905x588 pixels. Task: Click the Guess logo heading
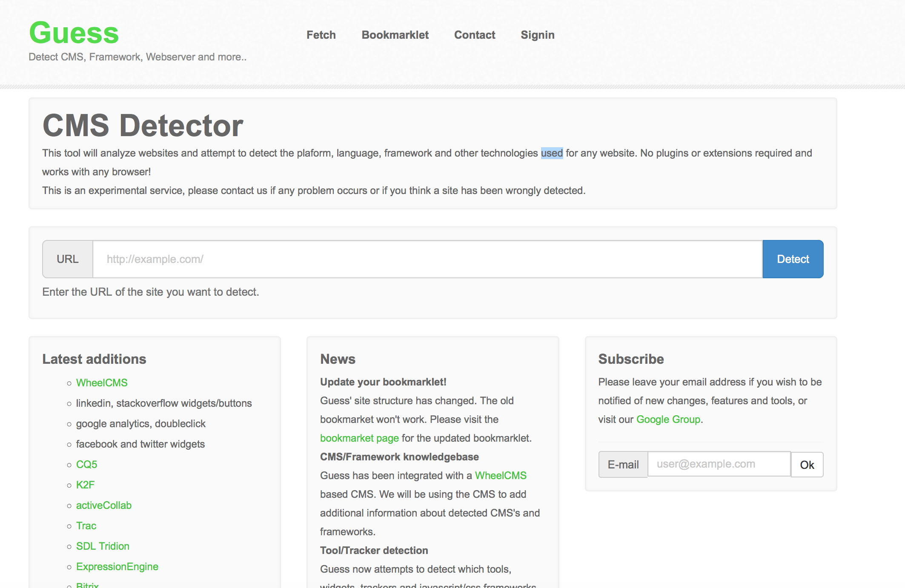[x=73, y=33]
